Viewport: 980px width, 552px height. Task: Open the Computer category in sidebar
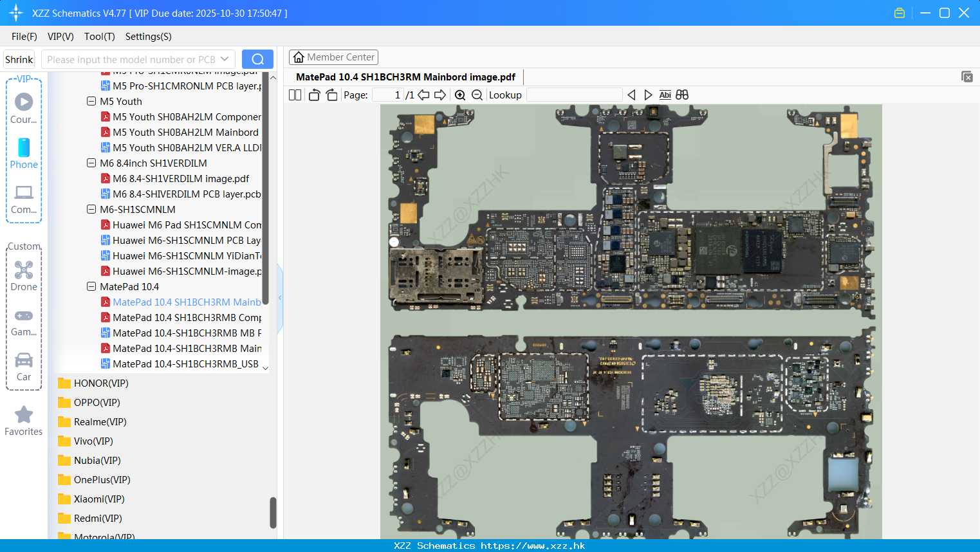tap(24, 199)
